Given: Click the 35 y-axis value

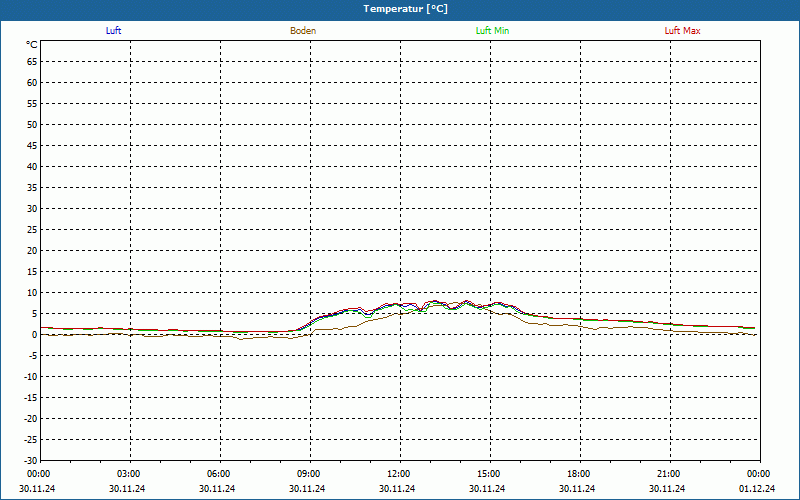Looking at the screenshot, I should coord(32,188).
